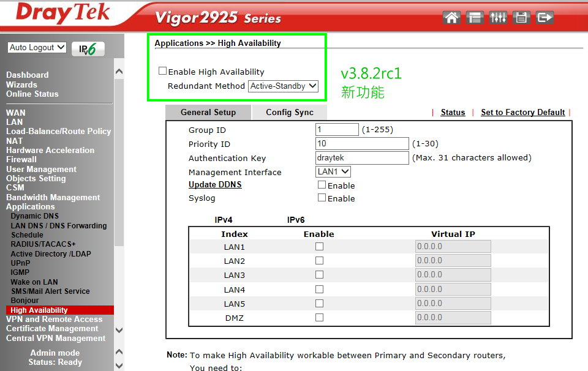Open Bandwidth Management menu
588x371 pixels.
[53, 198]
